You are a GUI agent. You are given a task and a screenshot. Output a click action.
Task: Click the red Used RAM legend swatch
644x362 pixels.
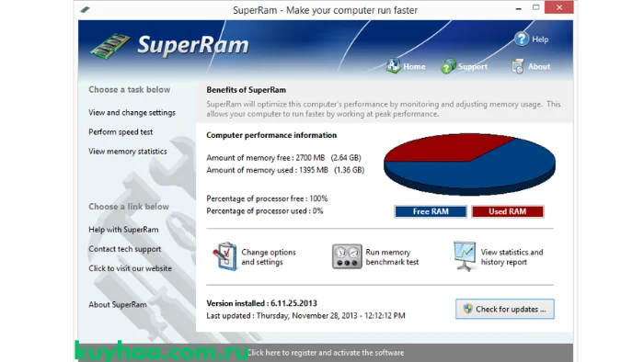[x=507, y=211]
